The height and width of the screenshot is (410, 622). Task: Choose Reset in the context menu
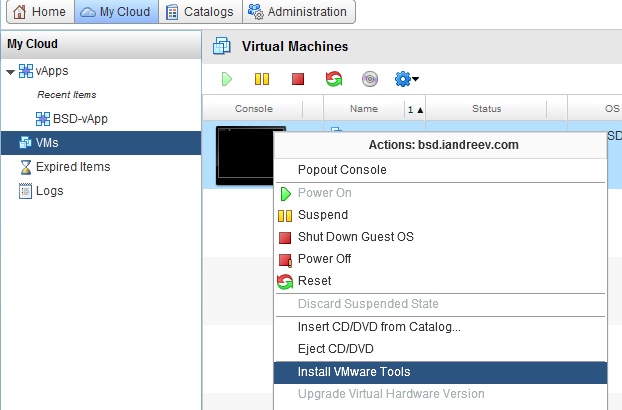pos(440,281)
